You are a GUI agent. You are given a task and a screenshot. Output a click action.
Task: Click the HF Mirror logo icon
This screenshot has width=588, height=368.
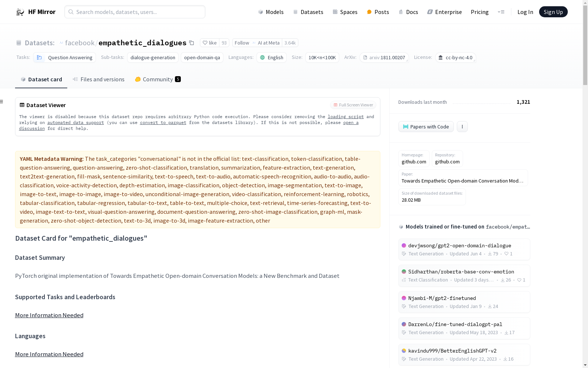(x=20, y=12)
